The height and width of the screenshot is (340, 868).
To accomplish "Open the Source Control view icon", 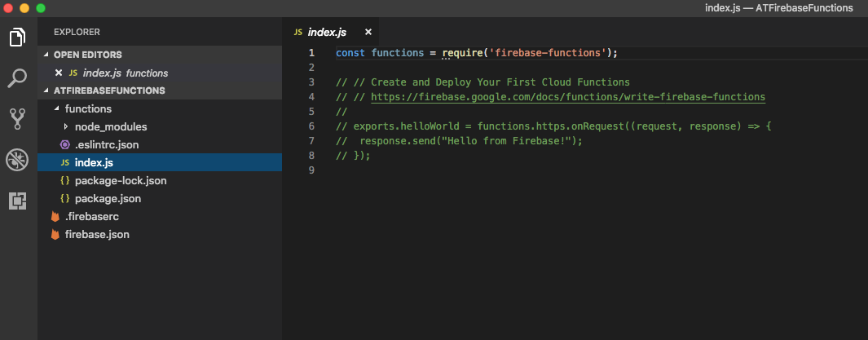I will tap(17, 119).
